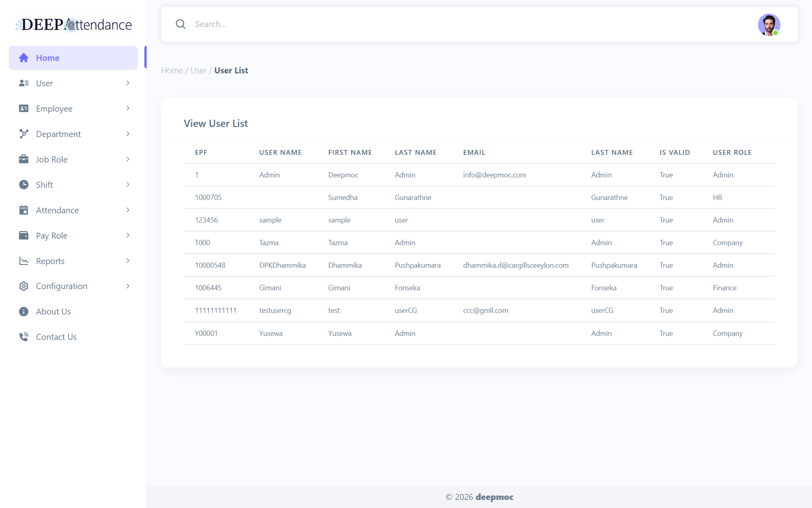Click the Job Role briefcase icon

[x=24, y=159]
